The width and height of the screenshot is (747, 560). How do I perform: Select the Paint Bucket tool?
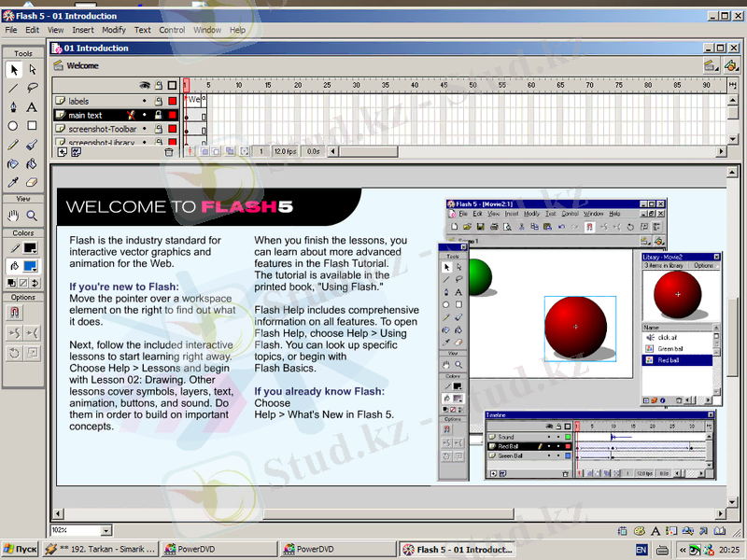[32, 163]
